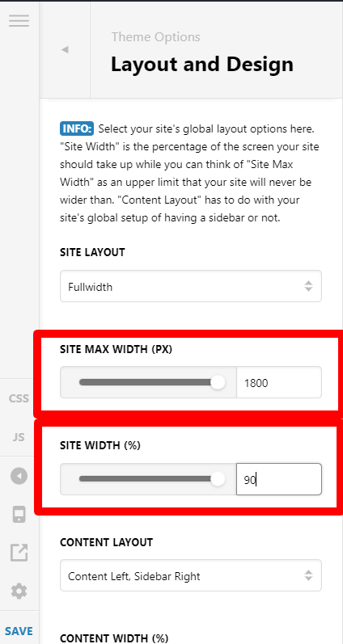Image resolution: width=343 pixels, height=644 pixels.
Task: Open the hamburger menu icon
Action: click(19, 20)
